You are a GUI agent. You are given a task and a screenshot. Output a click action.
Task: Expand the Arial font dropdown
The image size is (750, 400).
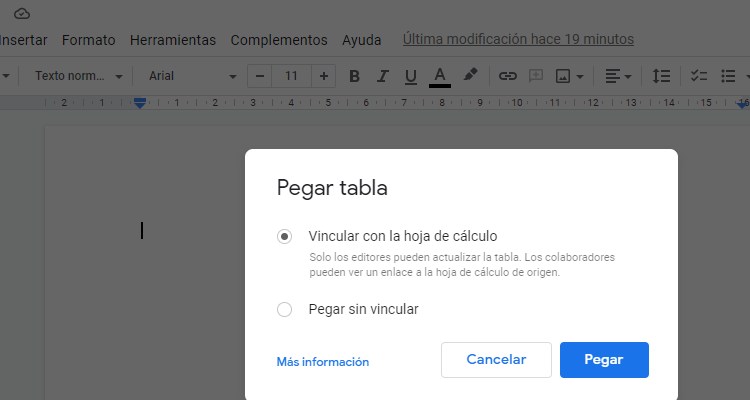pos(192,76)
